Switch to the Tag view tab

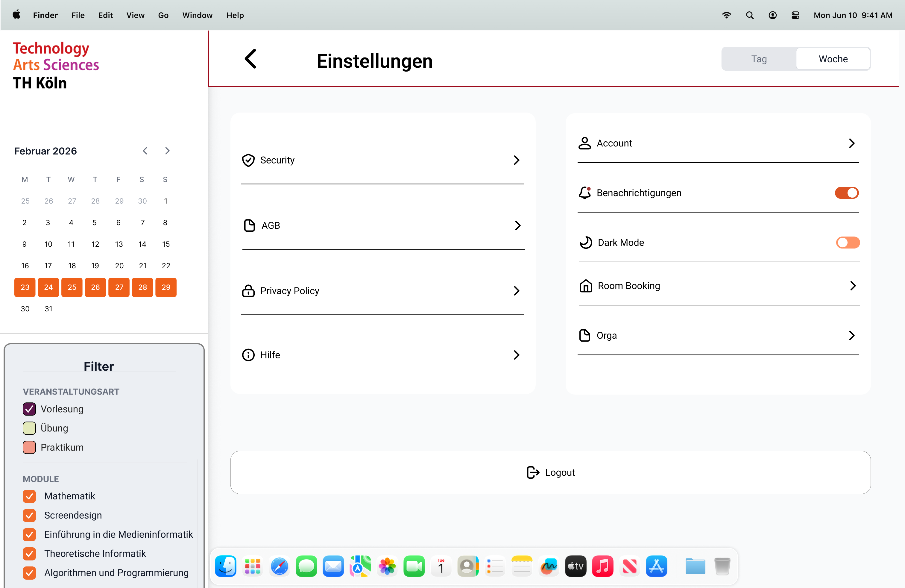coord(759,59)
